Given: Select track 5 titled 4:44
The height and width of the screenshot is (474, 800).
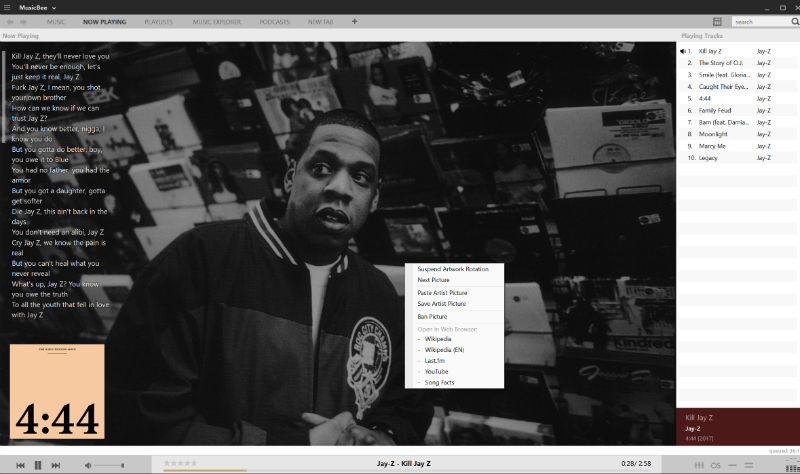Looking at the screenshot, I should pos(737,98).
